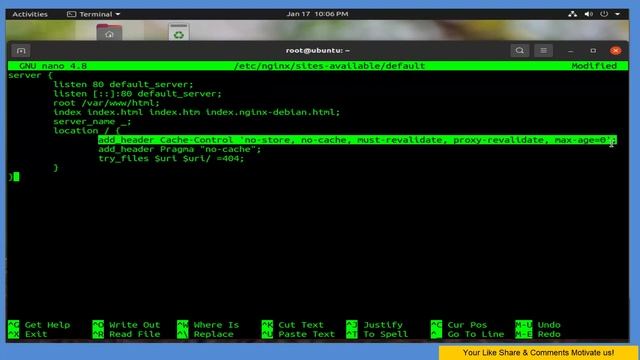This screenshot has height=360, width=640.
Task: Expand the system menu arrow
Action: (618, 14)
